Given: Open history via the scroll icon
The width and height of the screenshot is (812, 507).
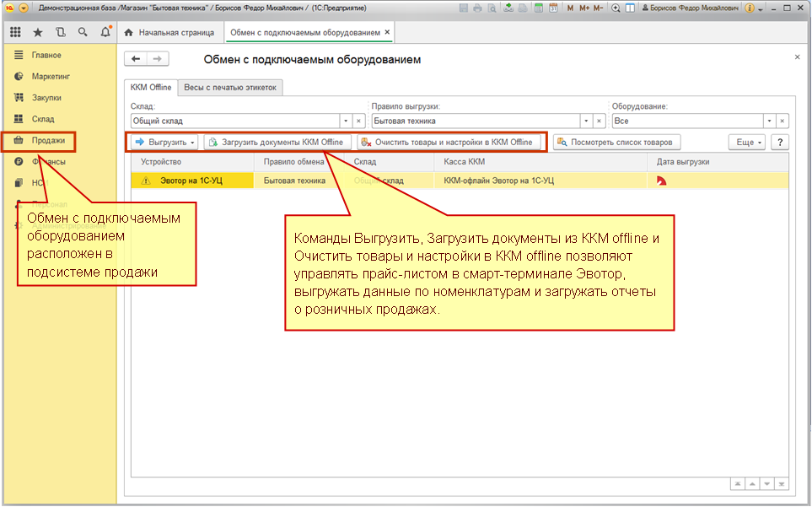Looking at the screenshot, I should [x=61, y=32].
